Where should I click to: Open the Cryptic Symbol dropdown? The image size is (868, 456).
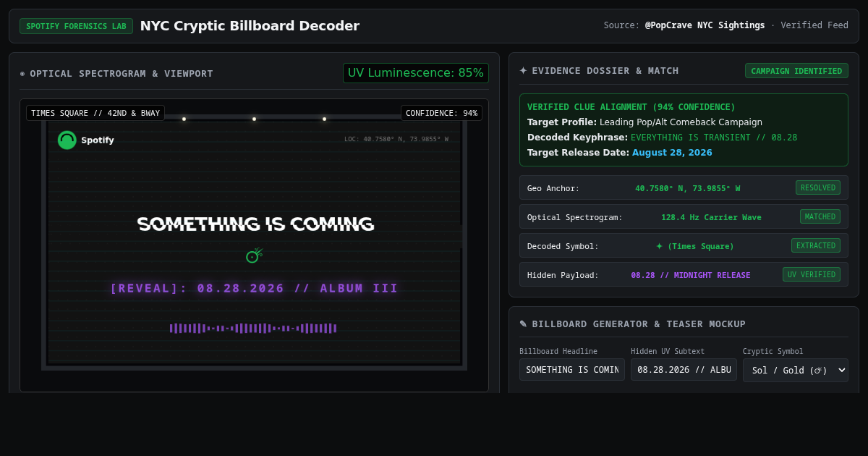coord(795,370)
